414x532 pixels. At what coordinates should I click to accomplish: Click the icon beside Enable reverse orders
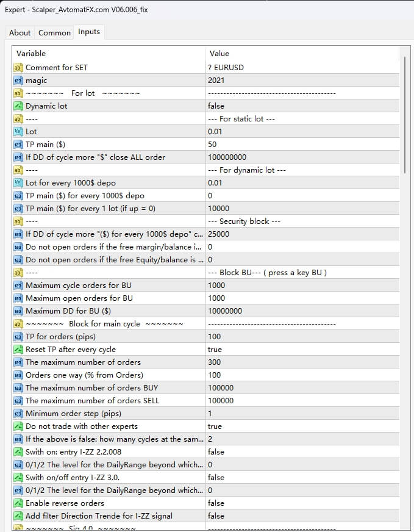(x=18, y=503)
